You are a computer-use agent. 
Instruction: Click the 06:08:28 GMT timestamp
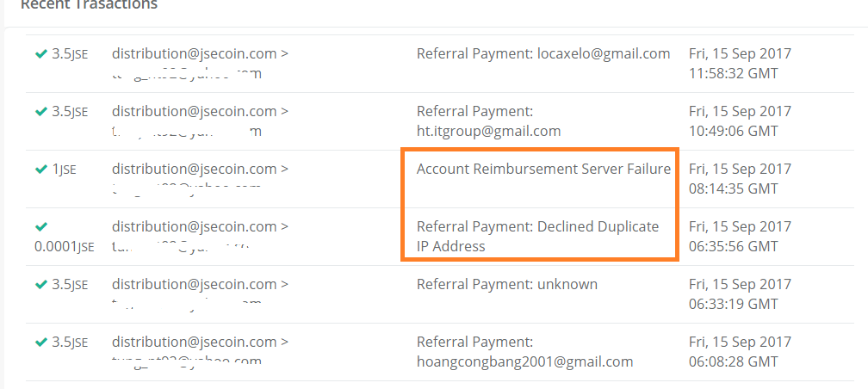(x=734, y=361)
